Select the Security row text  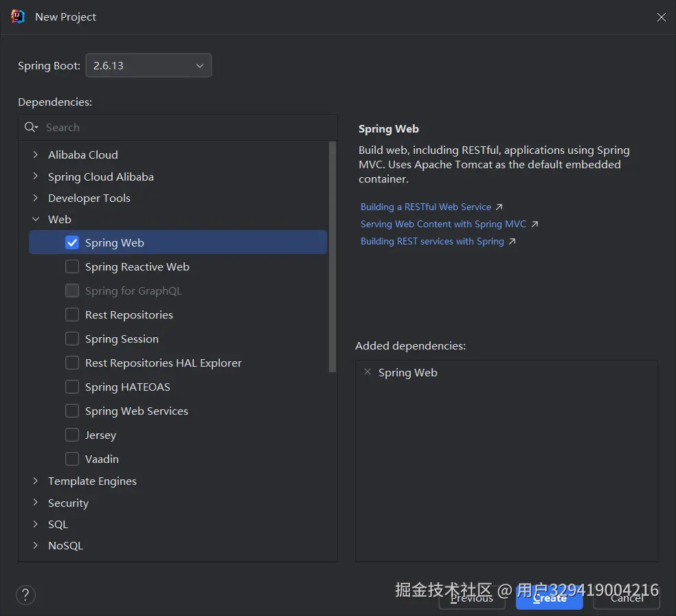click(x=68, y=503)
